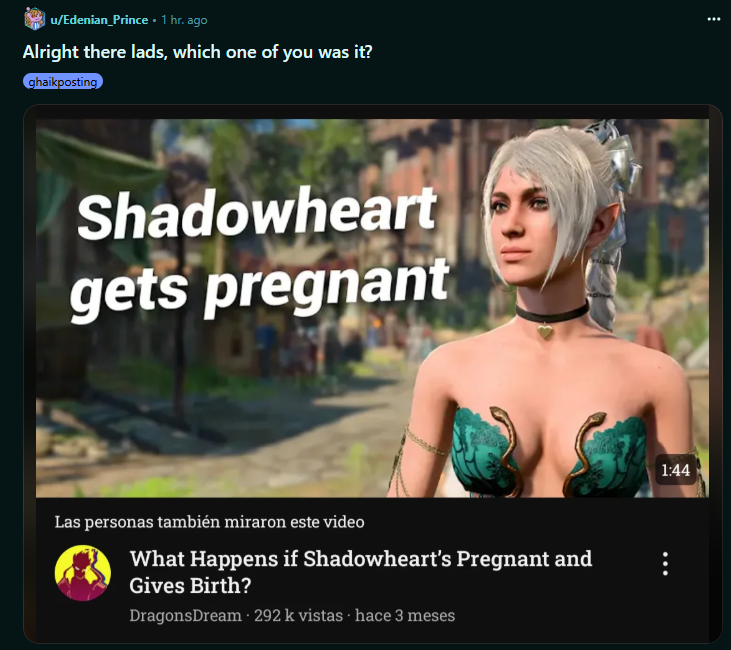Click the '1 hr. ago' post timestamp
731x650 pixels.
coord(184,20)
